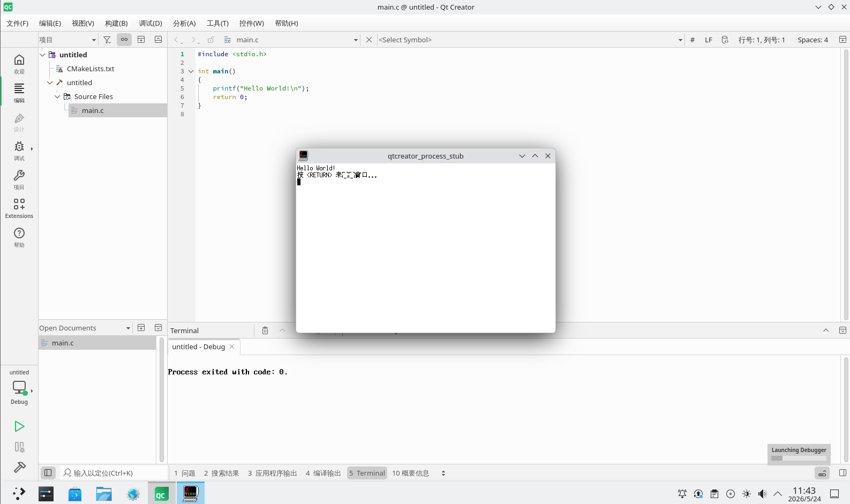This screenshot has width=850, height=504.
Task: Click the line and column indicator
Action: (762, 40)
